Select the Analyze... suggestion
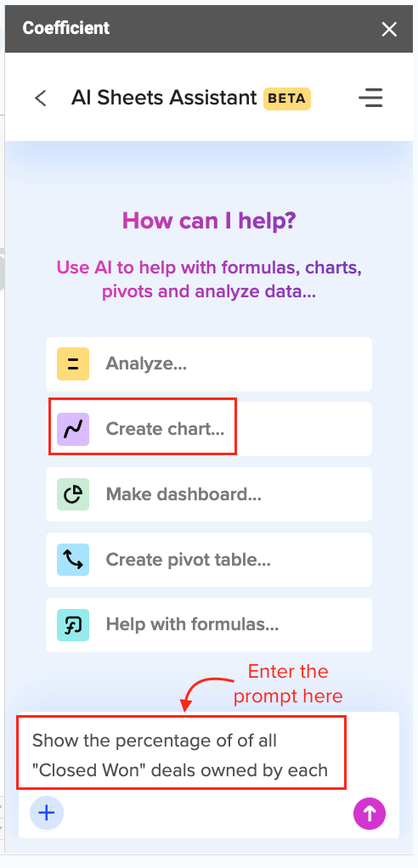Viewport: 418px width, 868px height. coord(209,364)
